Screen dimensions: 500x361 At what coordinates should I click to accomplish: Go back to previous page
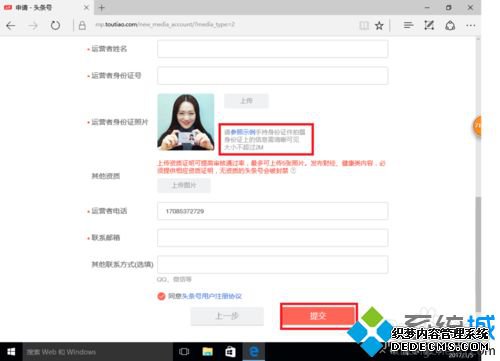point(11,25)
